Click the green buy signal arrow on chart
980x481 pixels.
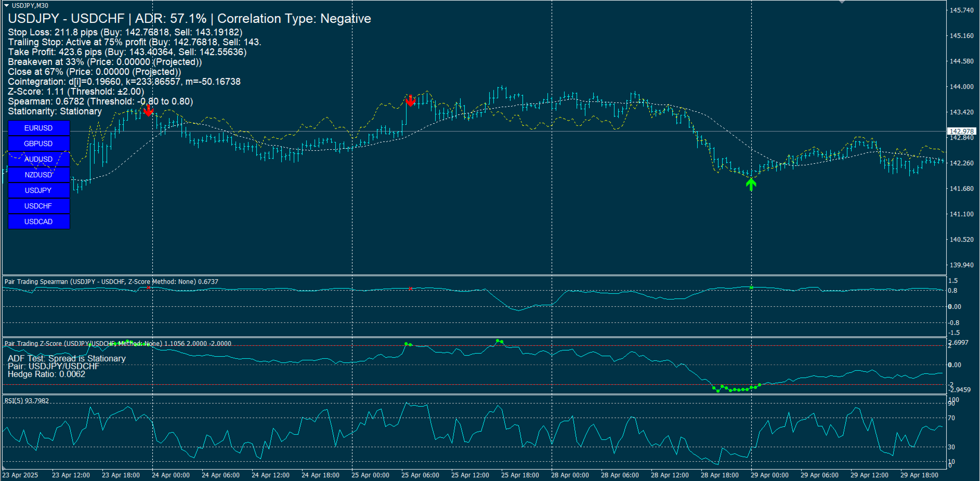coord(751,185)
